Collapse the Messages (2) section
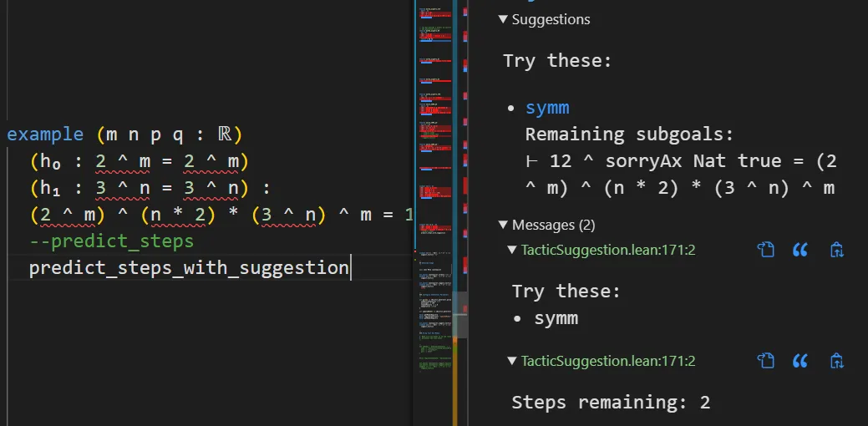Viewport: 868px width, 426px height. point(503,226)
